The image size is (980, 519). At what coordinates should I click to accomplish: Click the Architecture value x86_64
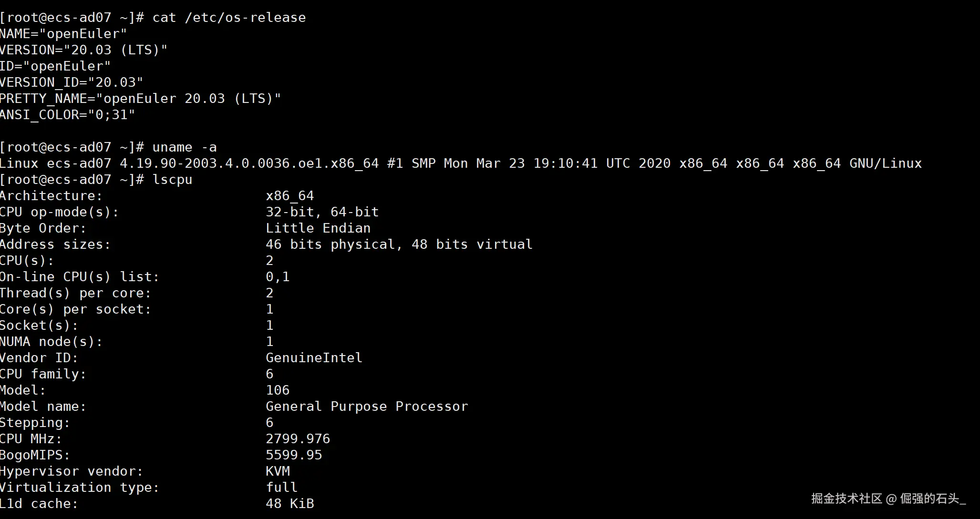pyautogui.click(x=289, y=196)
